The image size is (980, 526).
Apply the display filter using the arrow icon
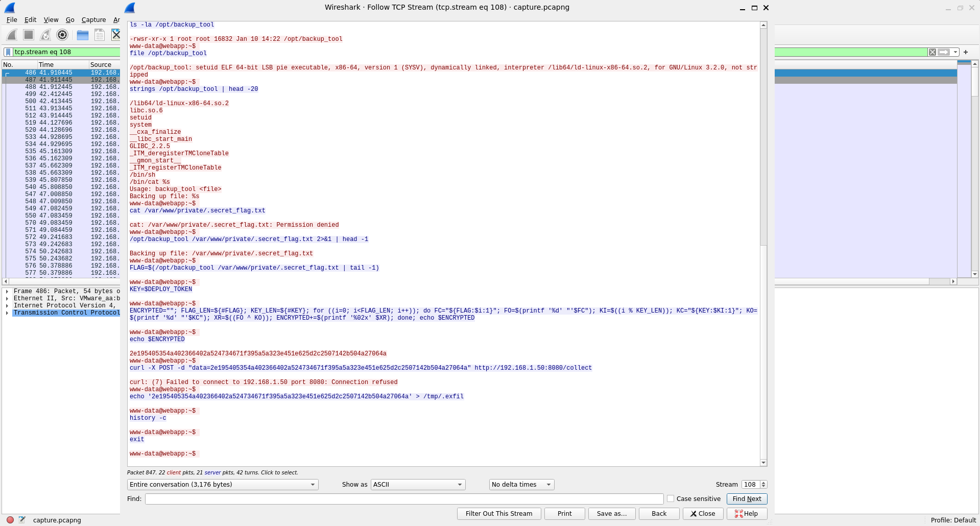pos(944,52)
